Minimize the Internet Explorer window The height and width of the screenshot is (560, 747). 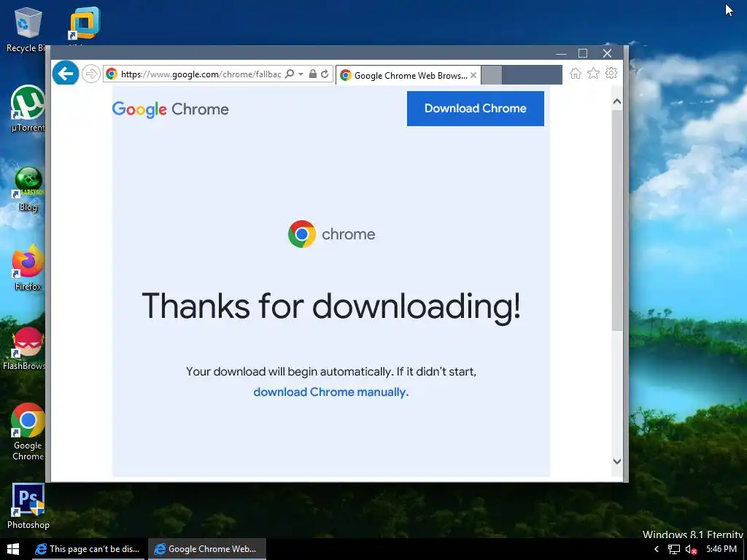(x=561, y=52)
